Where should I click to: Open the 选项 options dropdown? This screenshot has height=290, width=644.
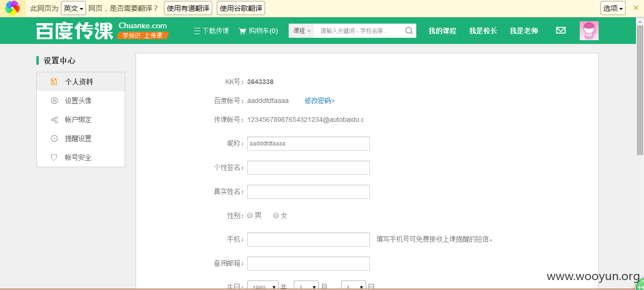[x=613, y=8]
